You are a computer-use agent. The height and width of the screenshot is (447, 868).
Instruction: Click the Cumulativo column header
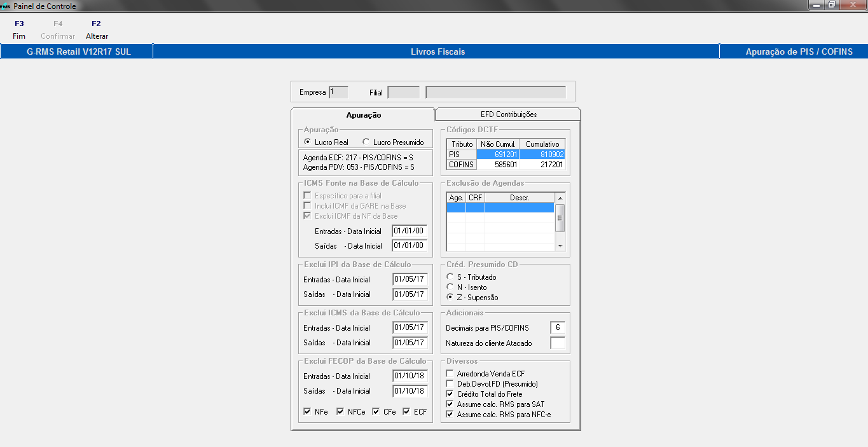pyautogui.click(x=542, y=144)
